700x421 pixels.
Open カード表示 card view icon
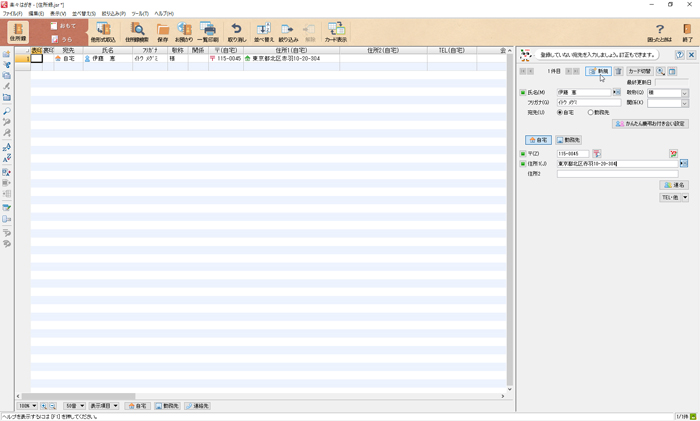(x=336, y=32)
